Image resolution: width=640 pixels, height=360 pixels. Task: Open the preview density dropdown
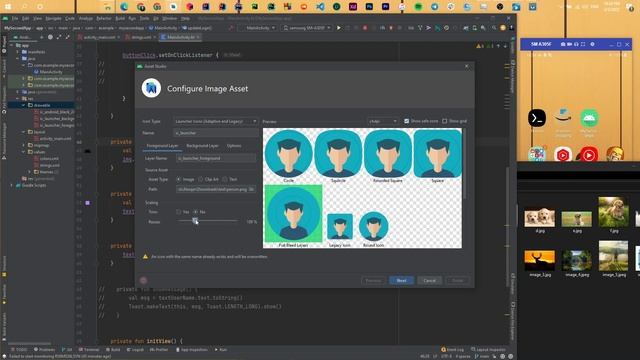(382, 121)
